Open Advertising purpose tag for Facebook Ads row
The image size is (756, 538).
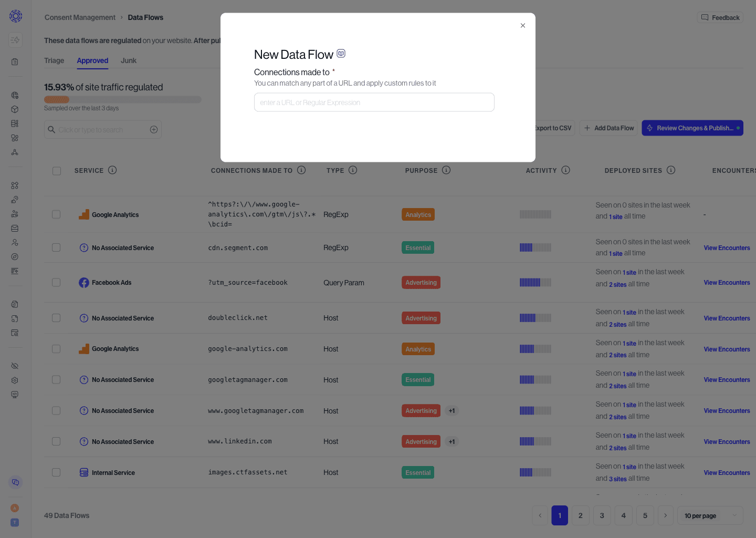(421, 283)
